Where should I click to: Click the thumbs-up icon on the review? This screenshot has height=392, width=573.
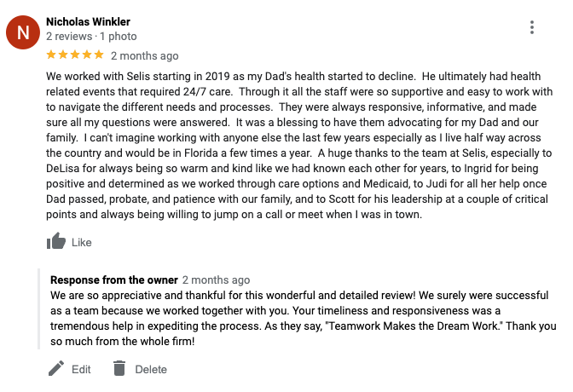tap(56, 241)
